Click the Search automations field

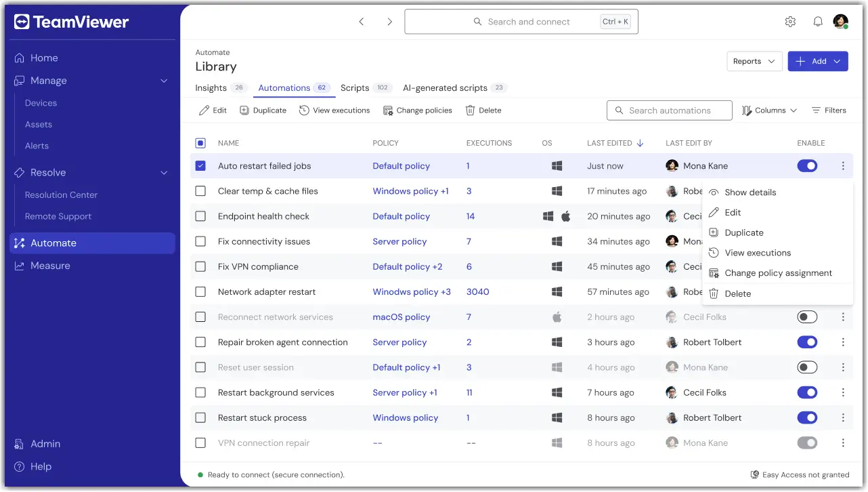click(x=670, y=110)
